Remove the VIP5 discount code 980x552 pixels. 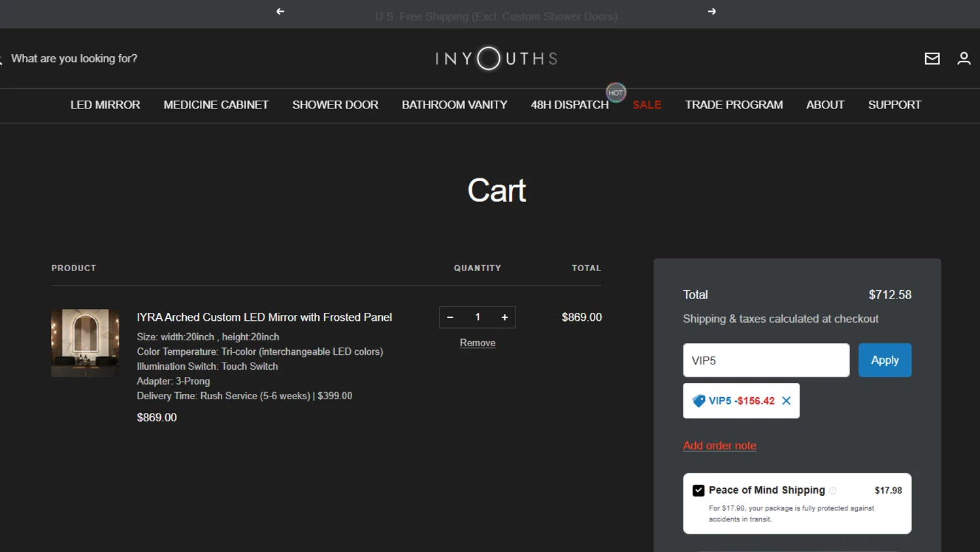[787, 401]
